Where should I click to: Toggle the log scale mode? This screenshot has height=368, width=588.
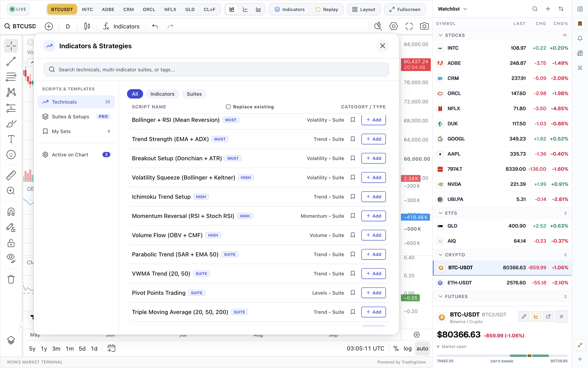coord(408,349)
